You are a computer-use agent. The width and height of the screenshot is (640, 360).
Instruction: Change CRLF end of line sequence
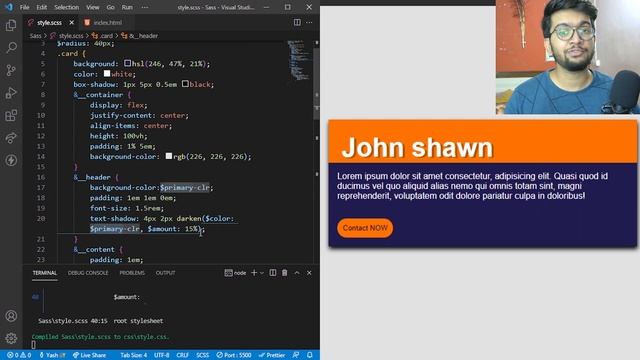pos(182,355)
